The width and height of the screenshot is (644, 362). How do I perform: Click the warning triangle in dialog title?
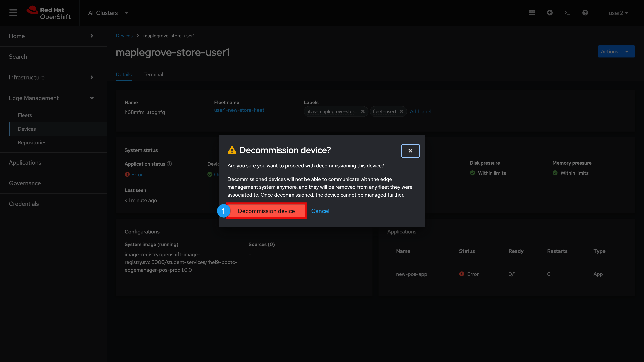click(232, 150)
